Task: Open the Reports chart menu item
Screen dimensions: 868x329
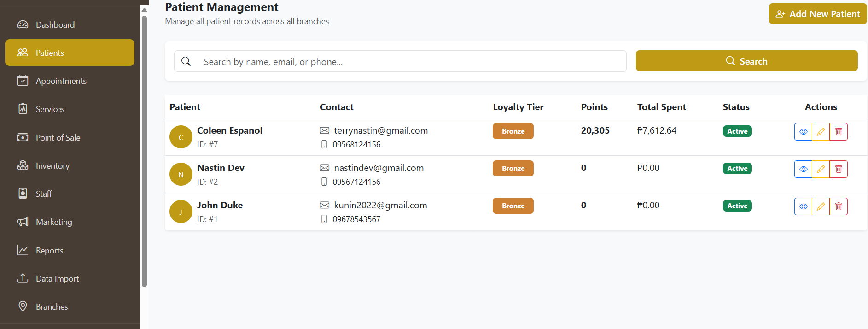Action: point(70,250)
